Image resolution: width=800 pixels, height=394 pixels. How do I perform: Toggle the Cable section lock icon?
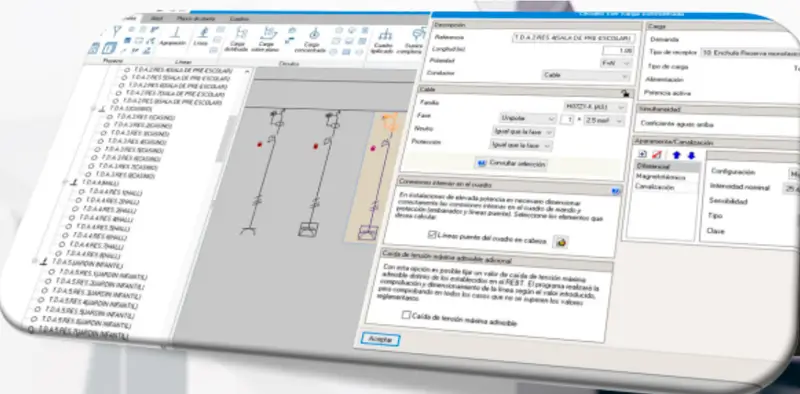point(625,93)
